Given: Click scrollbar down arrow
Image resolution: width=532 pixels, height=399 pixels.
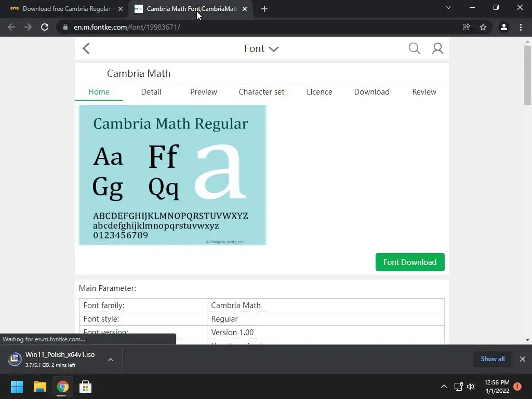Looking at the screenshot, I should pyautogui.click(x=527, y=340).
